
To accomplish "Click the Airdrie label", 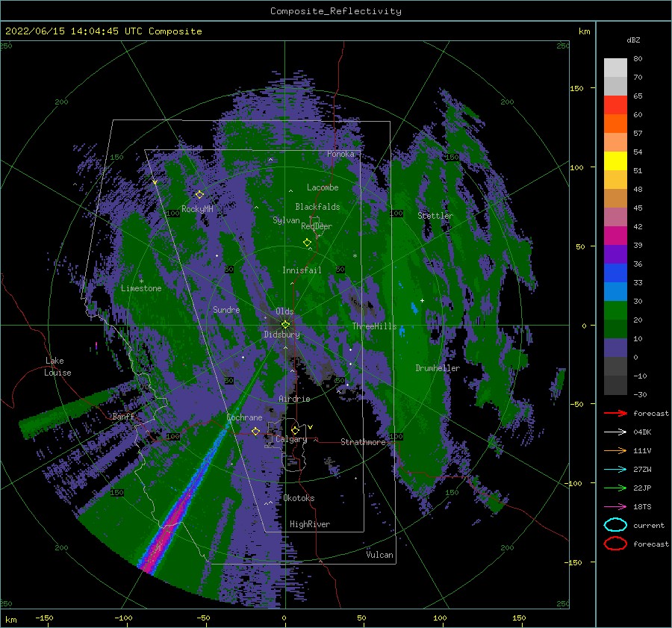I will pyautogui.click(x=294, y=399).
